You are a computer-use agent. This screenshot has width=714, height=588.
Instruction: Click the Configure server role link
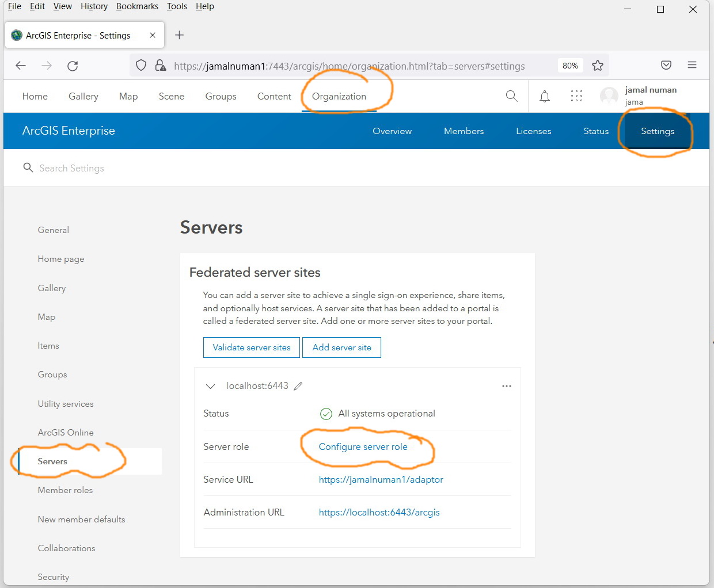(x=363, y=446)
